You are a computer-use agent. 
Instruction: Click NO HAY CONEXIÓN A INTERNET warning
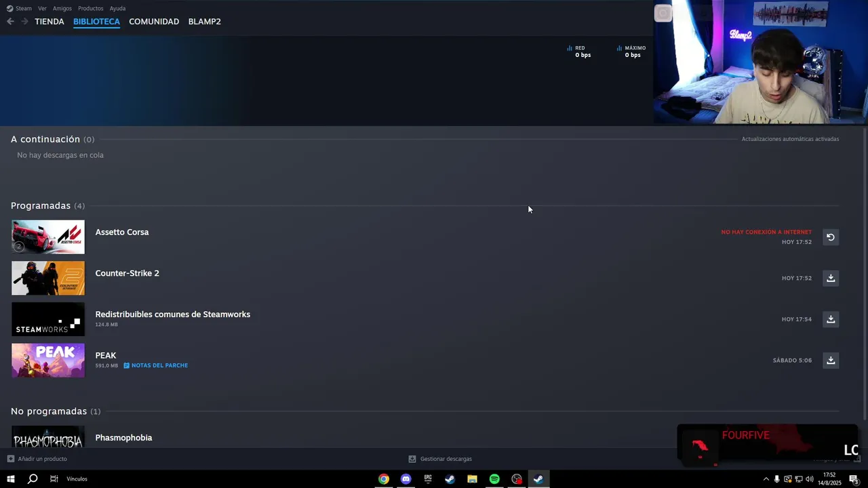[766, 232]
